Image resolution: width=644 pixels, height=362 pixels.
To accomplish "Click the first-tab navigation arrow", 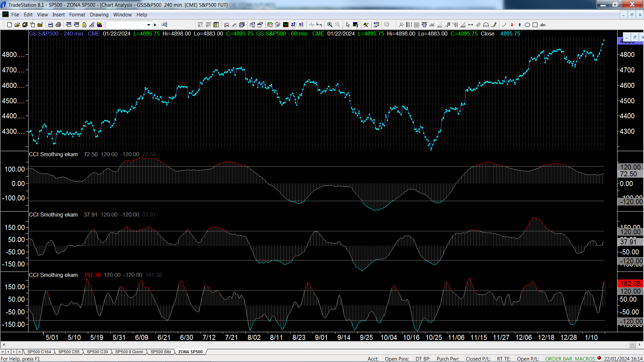I will [x=3, y=352].
